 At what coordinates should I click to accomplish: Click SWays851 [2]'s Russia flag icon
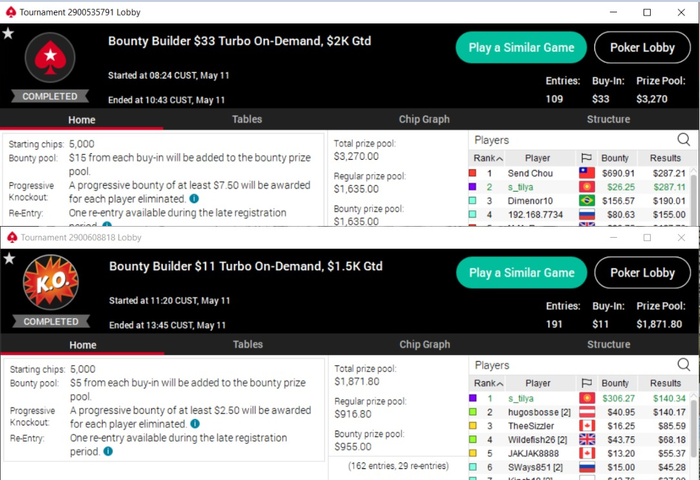point(587,467)
